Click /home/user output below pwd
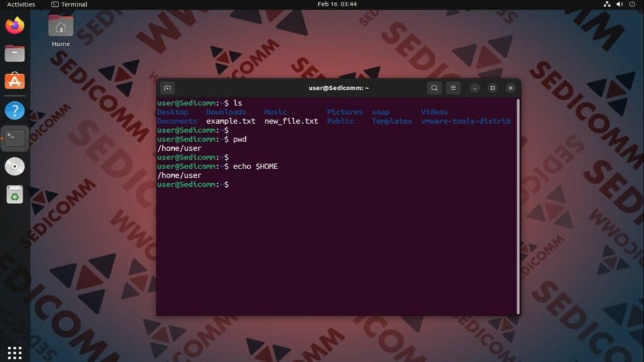Screen dimensions: 644x362 [x=179, y=148]
